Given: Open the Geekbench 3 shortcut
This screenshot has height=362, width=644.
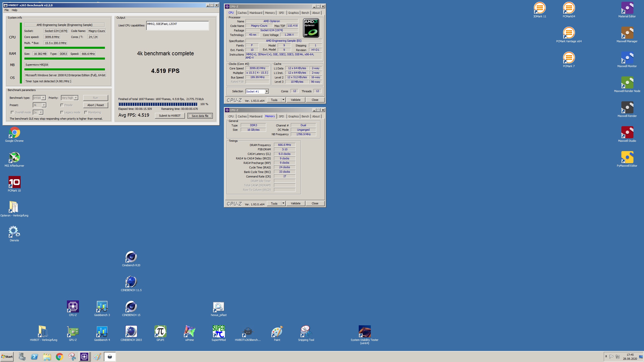Looking at the screenshot, I should 102,309.
